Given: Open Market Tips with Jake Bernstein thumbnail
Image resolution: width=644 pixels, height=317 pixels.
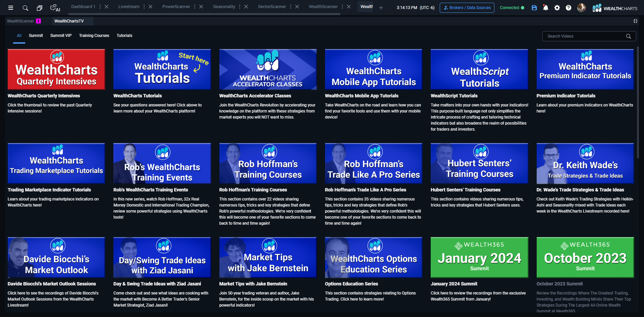Looking at the screenshot, I should tap(268, 258).
